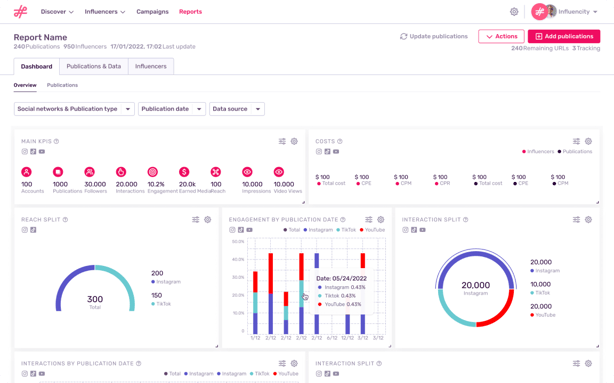Image resolution: width=614 pixels, height=383 pixels.
Task: Toggle Publications legend in Costs panel
Action: point(575,152)
